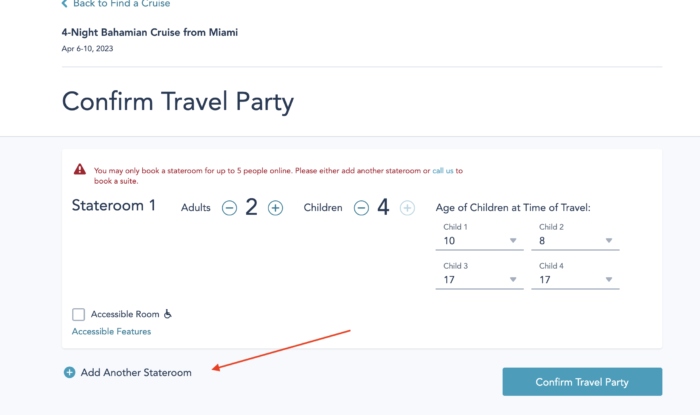Screen dimensions: 700x415
Task: Open the Child 1 age dropdown
Action: tap(479, 241)
